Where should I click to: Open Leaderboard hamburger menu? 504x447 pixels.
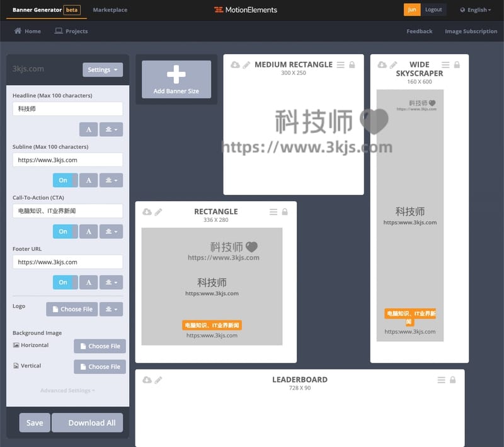tap(442, 380)
